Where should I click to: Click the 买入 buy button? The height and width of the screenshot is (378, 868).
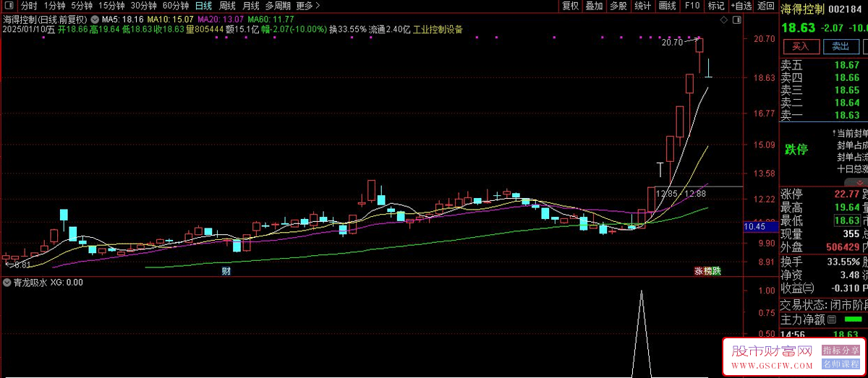(800, 46)
